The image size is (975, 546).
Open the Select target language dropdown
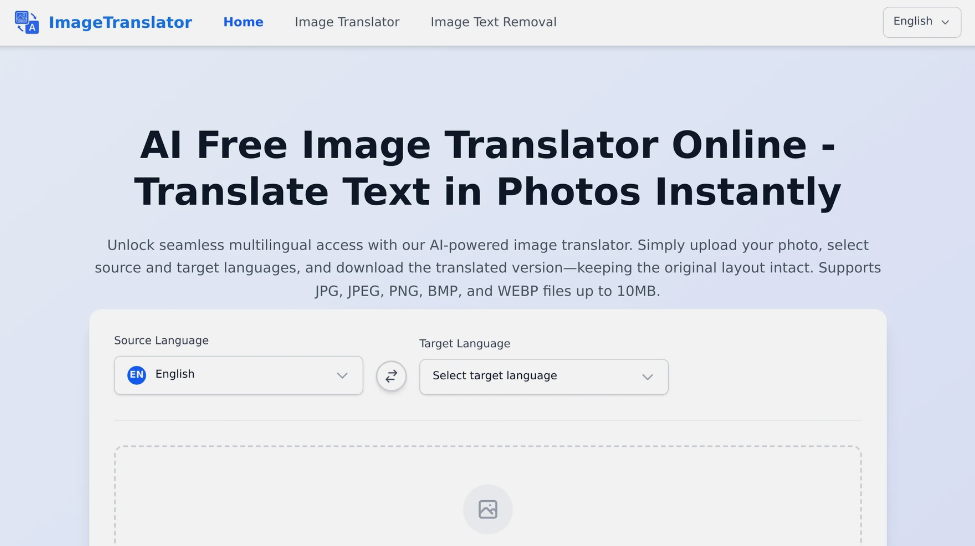click(x=543, y=377)
